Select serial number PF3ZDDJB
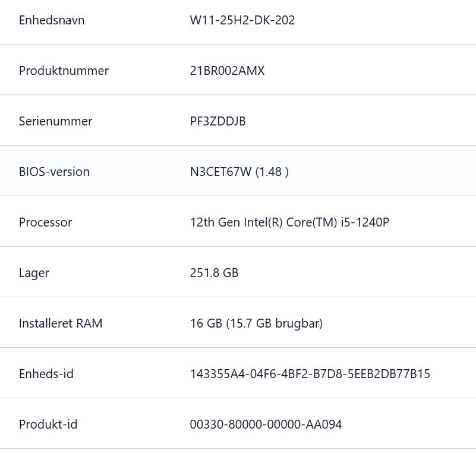 point(217,121)
